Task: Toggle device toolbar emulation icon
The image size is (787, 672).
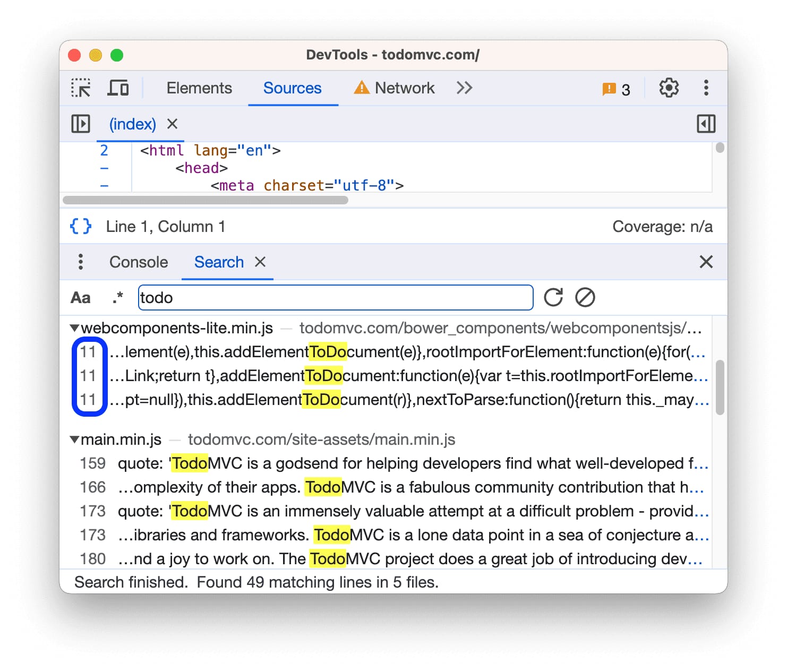Action: tap(118, 88)
